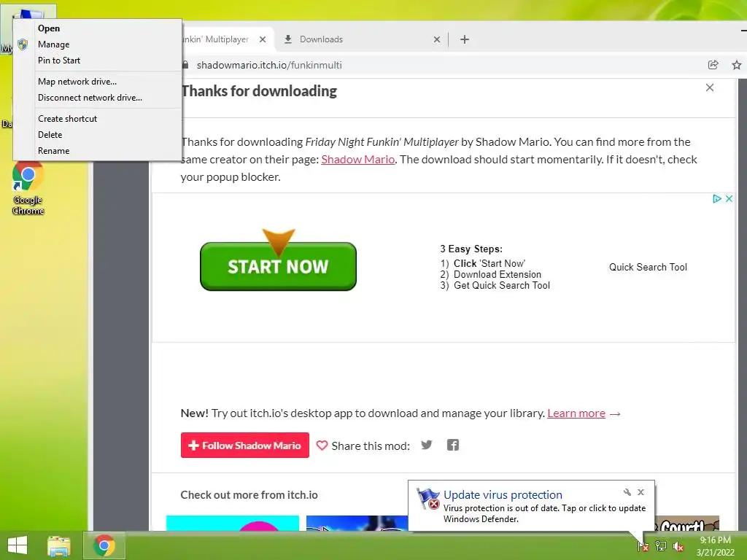The width and height of the screenshot is (747, 560).
Task: Click the dark blue game thumbnail
Action: coord(357,523)
